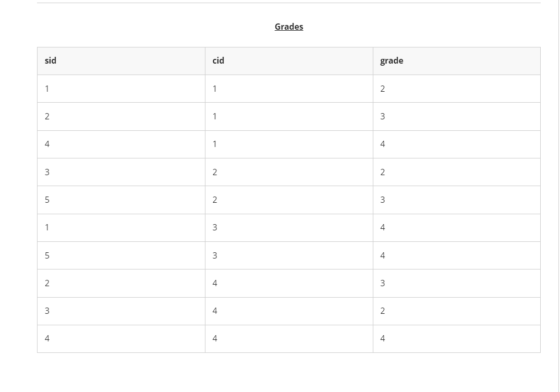This screenshot has width=560, height=392.
Task: Click sid value 5 in fifth row
Action: click(x=47, y=200)
